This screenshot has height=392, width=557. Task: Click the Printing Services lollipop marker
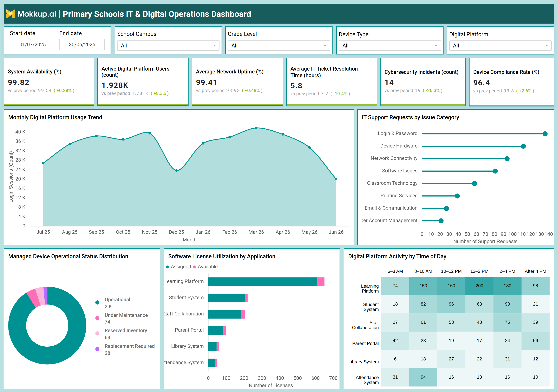[x=457, y=196]
